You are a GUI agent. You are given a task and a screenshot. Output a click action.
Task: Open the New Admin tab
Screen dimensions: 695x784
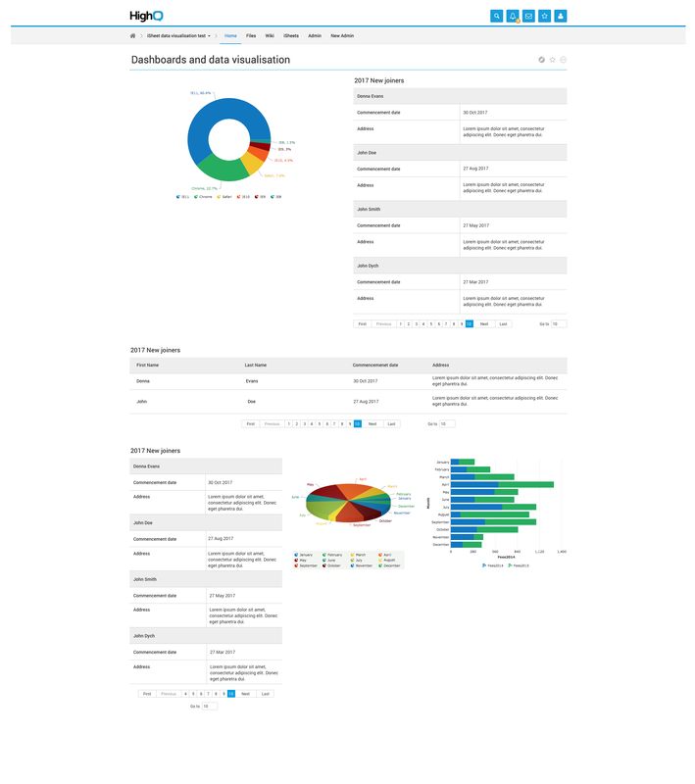pyautogui.click(x=342, y=35)
